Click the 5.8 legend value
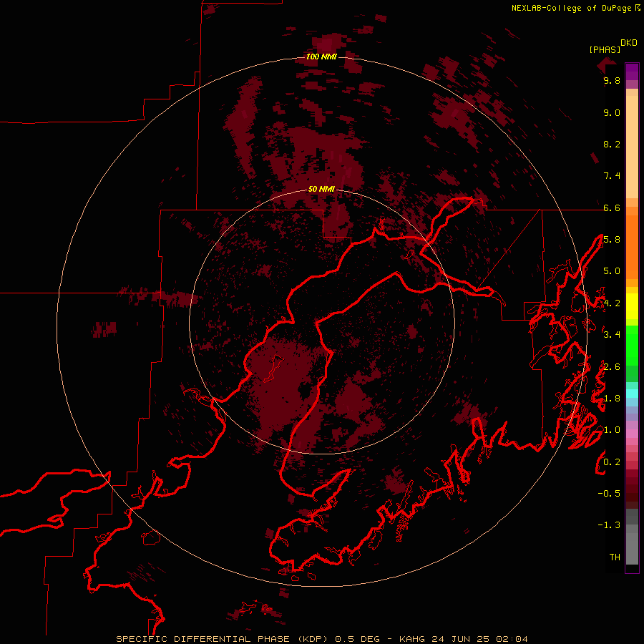The height and width of the screenshot is (644, 644). coord(612,240)
